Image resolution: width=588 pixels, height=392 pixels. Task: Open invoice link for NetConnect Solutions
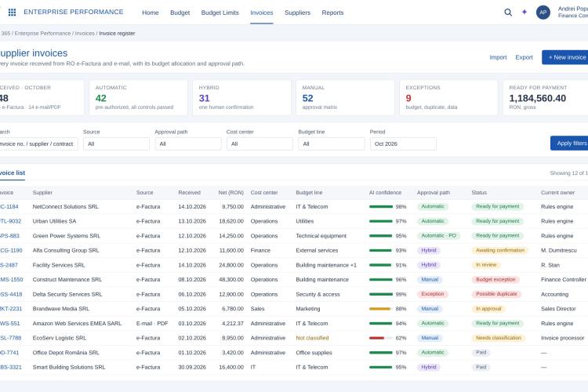(9, 207)
